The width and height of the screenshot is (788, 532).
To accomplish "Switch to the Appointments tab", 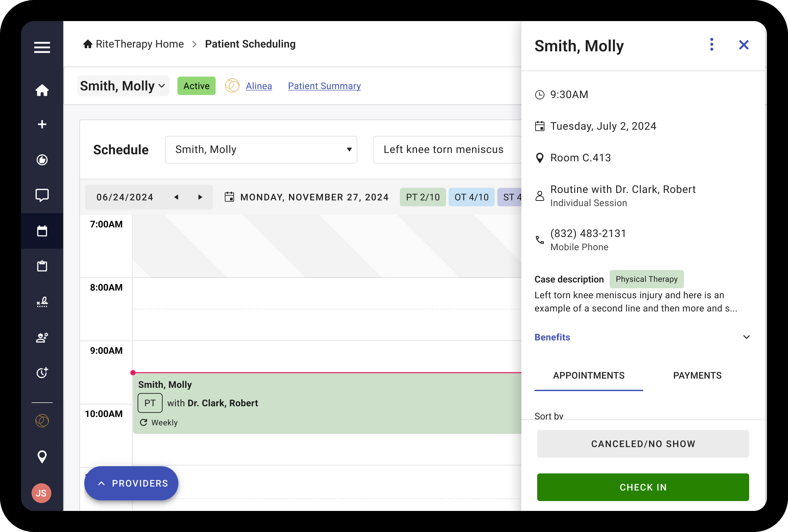I will 589,375.
